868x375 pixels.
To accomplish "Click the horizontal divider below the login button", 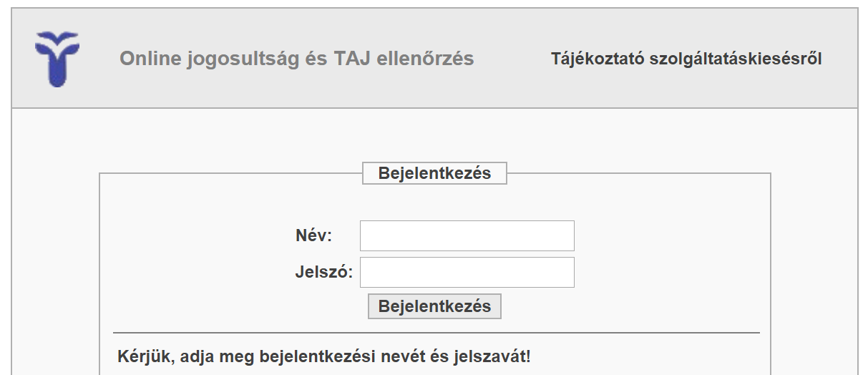I will (437, 333).
